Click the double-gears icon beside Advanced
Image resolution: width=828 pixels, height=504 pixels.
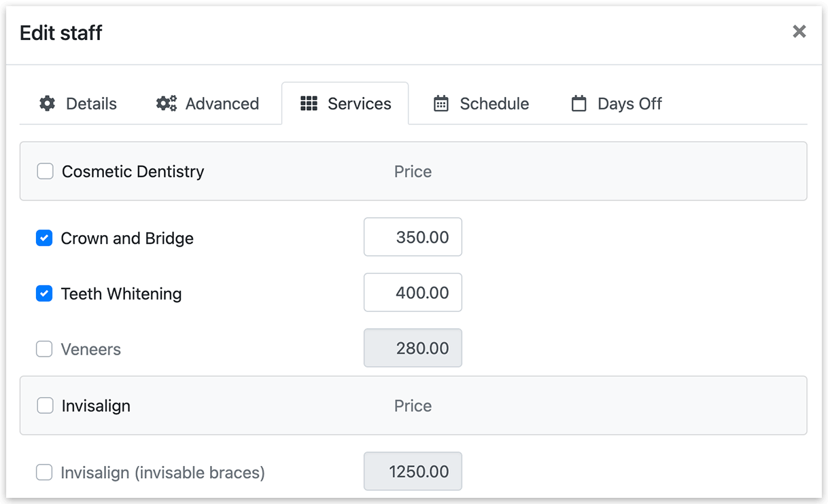pyautogui.click(x=167, y=103)
